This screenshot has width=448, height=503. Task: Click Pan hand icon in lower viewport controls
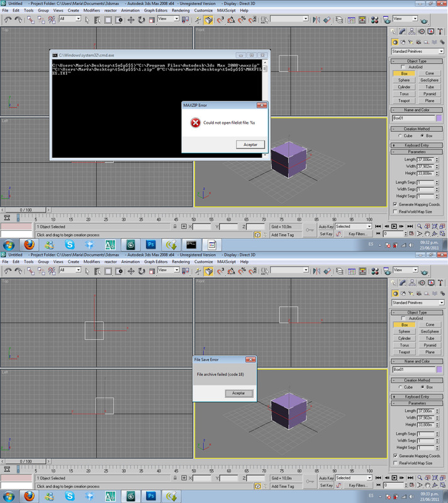pos(427,485)
